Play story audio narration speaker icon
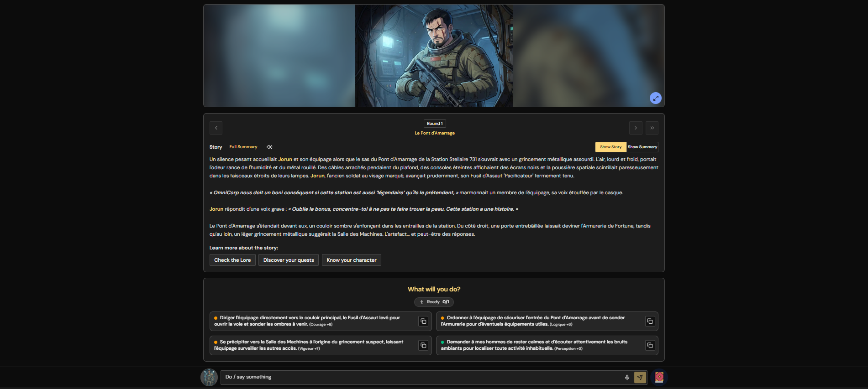868x389 pixels. point(269,147)
